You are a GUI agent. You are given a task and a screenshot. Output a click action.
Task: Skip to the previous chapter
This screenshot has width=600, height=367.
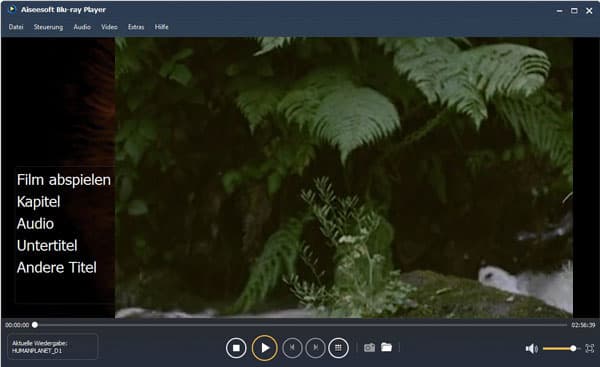coord(292,347)
